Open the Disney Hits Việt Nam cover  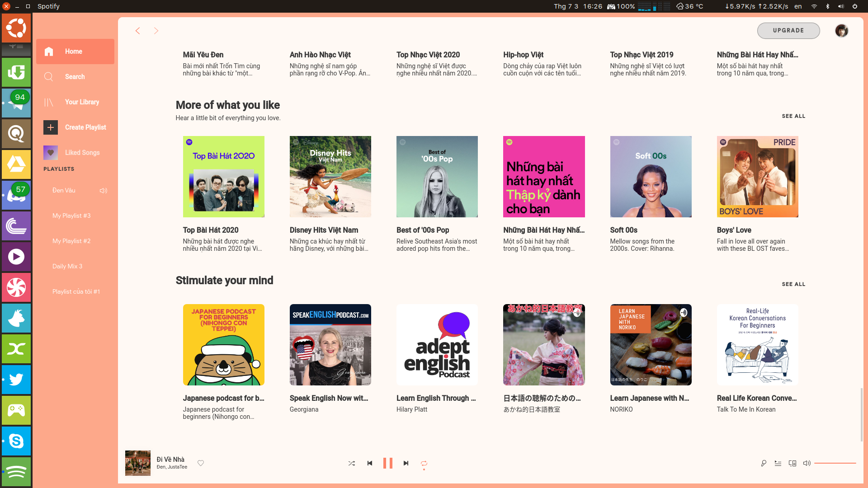(x=330, y=177)
